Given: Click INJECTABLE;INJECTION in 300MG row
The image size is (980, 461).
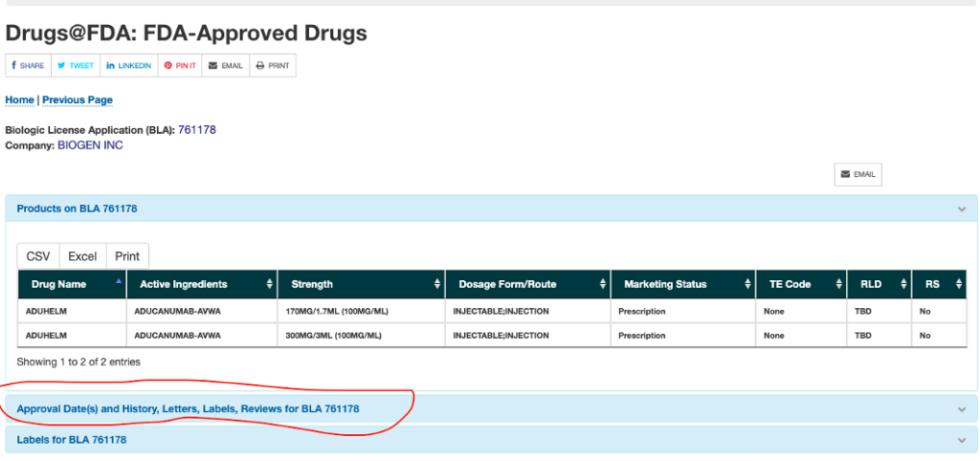Looking at the screenshot, I should click(x=501, y=336).
